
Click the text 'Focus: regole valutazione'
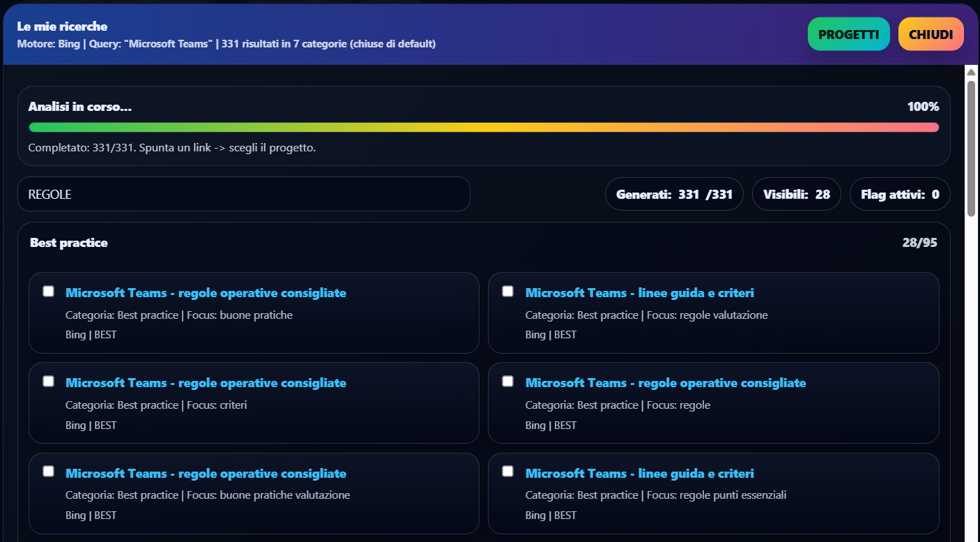(707, 315)
